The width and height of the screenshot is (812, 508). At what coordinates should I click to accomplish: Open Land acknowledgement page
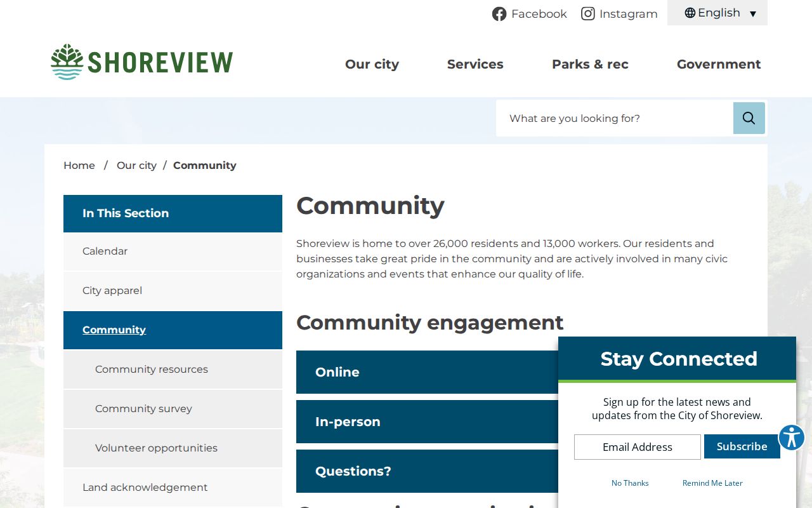tap(173, 488)
